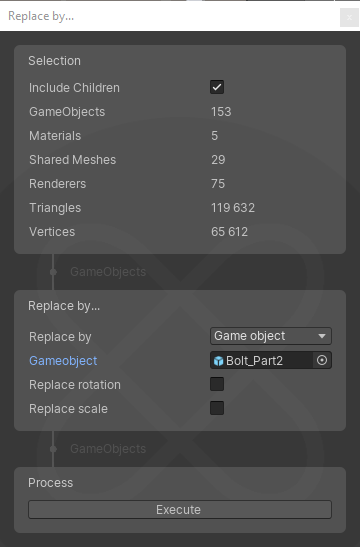Open the Game object dropdown
The width and height of the screenshot is (360, 547).
[x=271, y=336]
